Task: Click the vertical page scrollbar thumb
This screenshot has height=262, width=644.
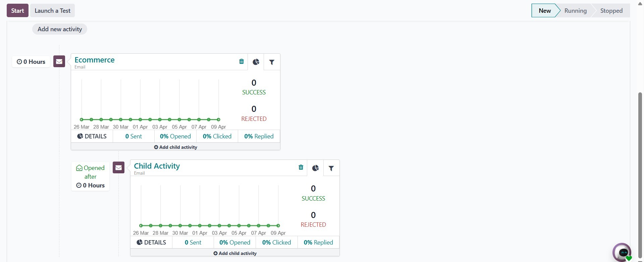Action: click(640, 175)
